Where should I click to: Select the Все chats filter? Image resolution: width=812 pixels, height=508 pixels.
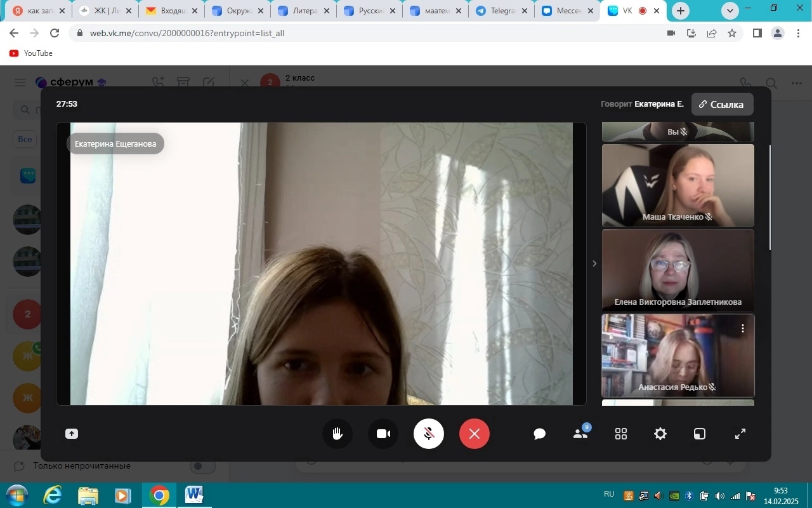tap(25, 139)
